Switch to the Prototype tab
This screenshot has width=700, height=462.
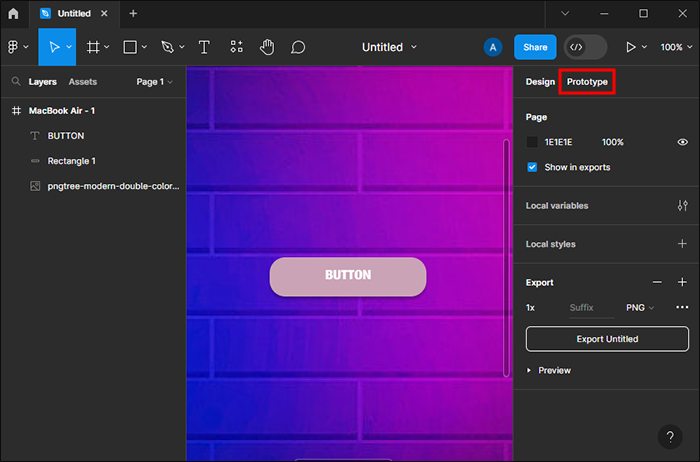pos(587,81)
